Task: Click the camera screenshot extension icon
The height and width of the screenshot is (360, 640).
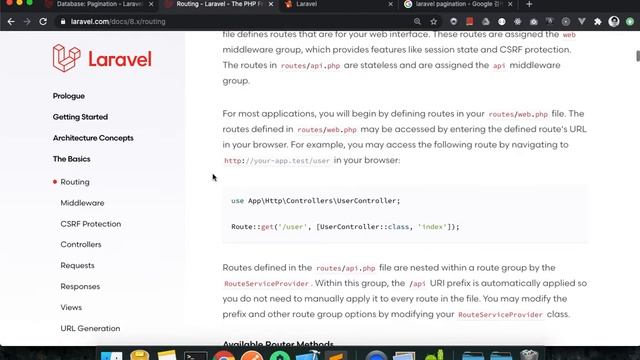Action: point(533,22)
